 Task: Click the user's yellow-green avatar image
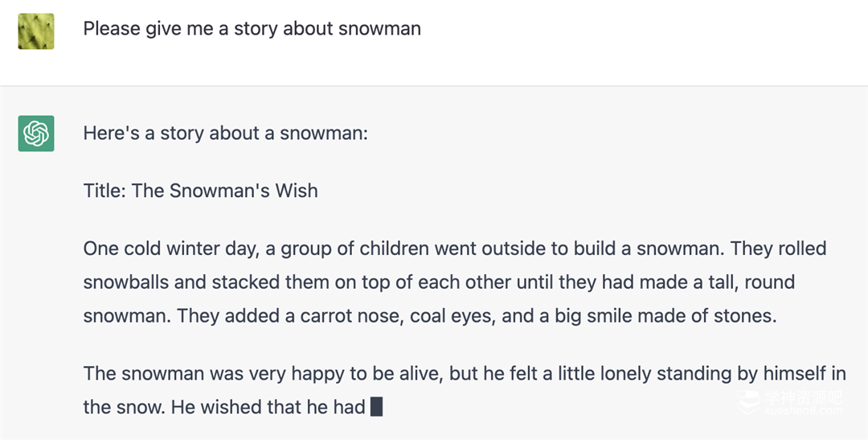(36, 31)
